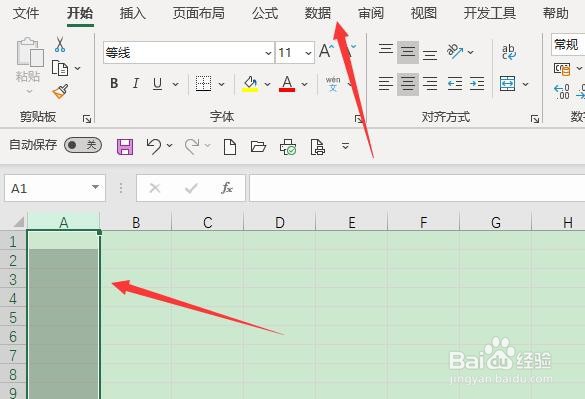585x399 pixels.
Task: Open print preview icon
Action: point(317,147)
